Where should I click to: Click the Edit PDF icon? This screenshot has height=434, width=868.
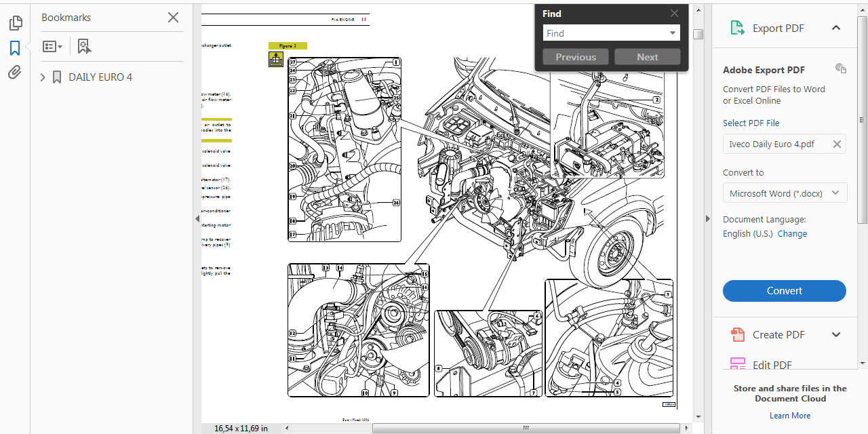[737, 365]
